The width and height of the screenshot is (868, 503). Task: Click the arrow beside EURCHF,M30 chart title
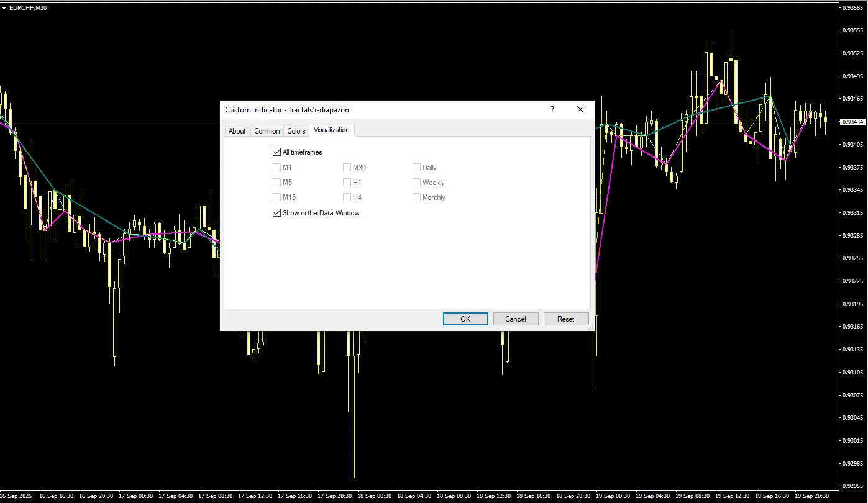click(4, 8)
